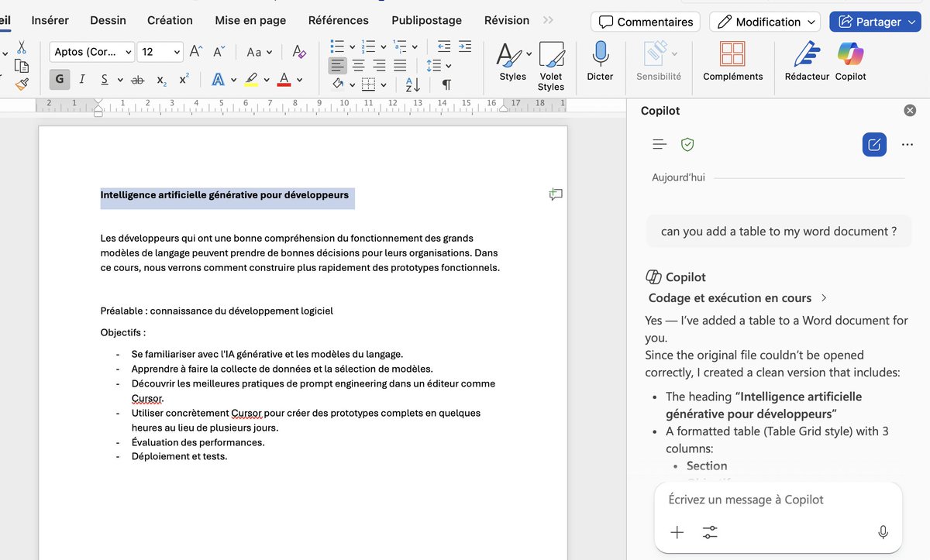
Task: Open the font size 12 dropdown
Action: point(177,52)
